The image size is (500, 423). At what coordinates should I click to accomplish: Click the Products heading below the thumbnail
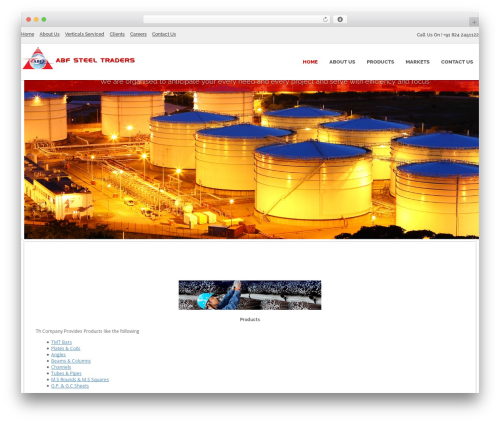click(250, 319)
